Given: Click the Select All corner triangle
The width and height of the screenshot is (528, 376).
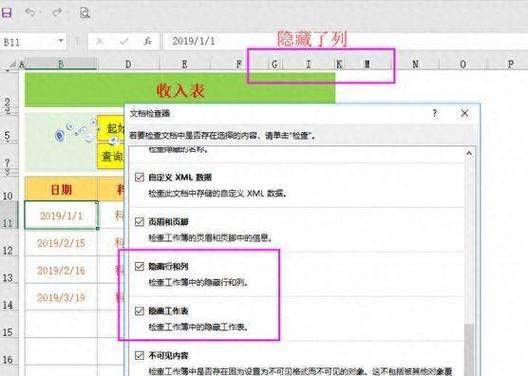Looking at the screenshot, I should (13, 64).
